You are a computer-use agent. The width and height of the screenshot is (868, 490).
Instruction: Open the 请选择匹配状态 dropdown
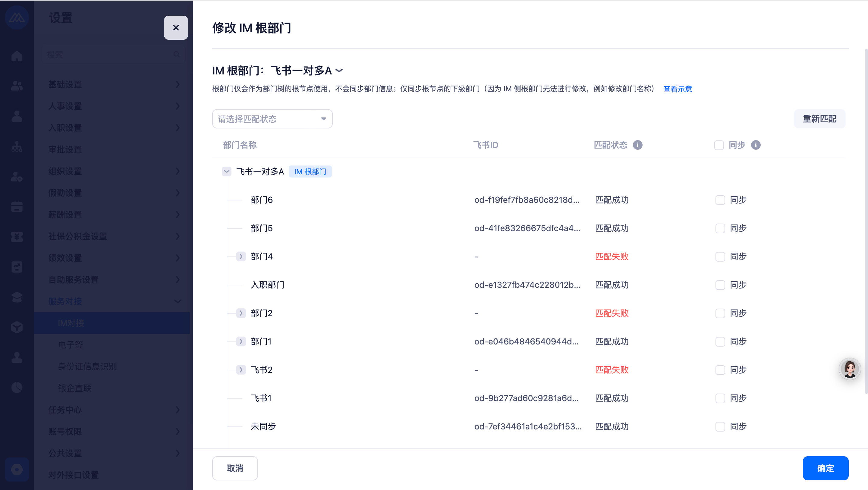[272, 119]
